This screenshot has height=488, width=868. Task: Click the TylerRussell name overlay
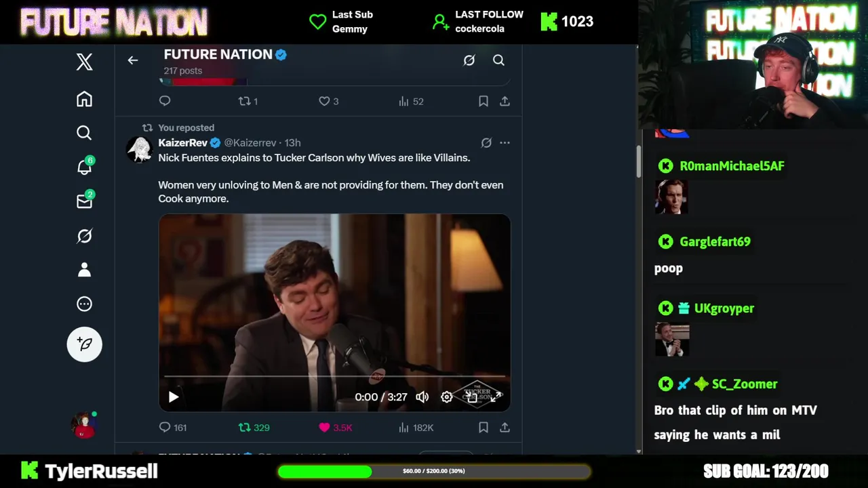point(101,471)
